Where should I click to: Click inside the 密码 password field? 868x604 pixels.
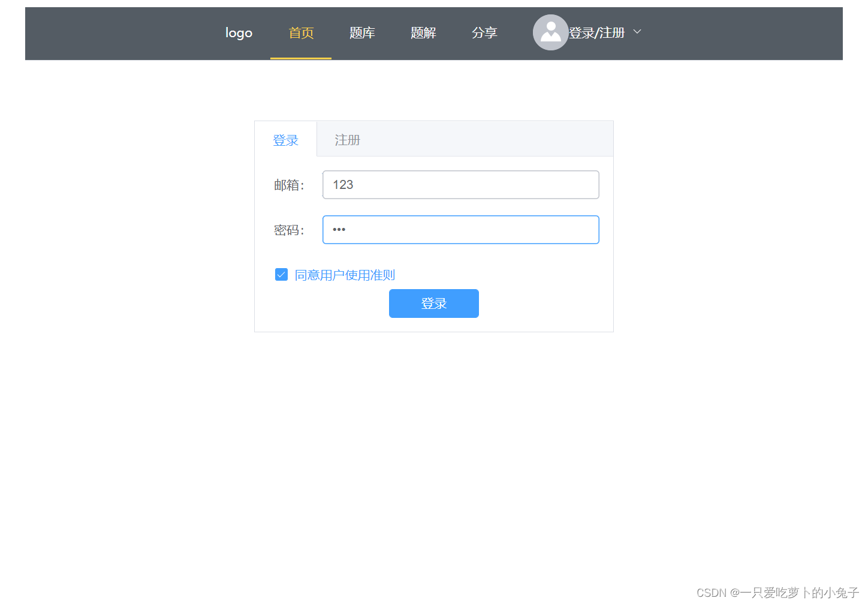pos(460,230)
